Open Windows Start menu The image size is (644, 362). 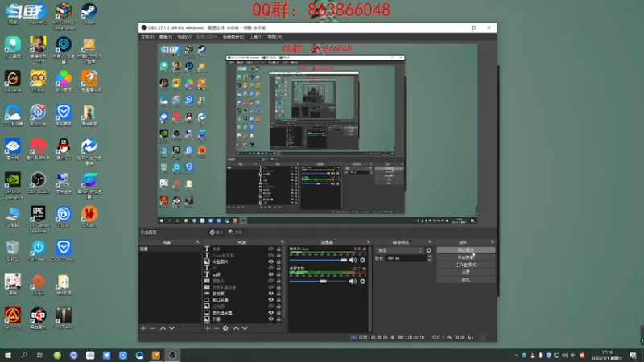tap(8, 355)
